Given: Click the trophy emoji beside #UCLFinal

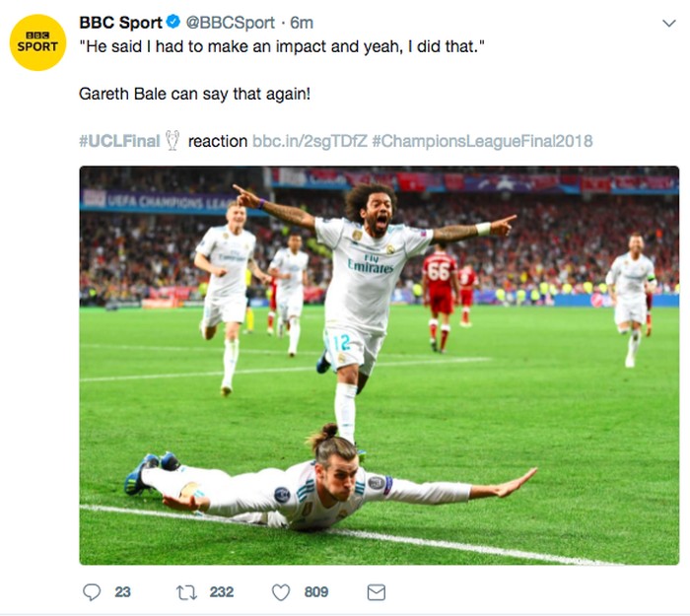Looking at the screenshot, I should coord(172,141).
